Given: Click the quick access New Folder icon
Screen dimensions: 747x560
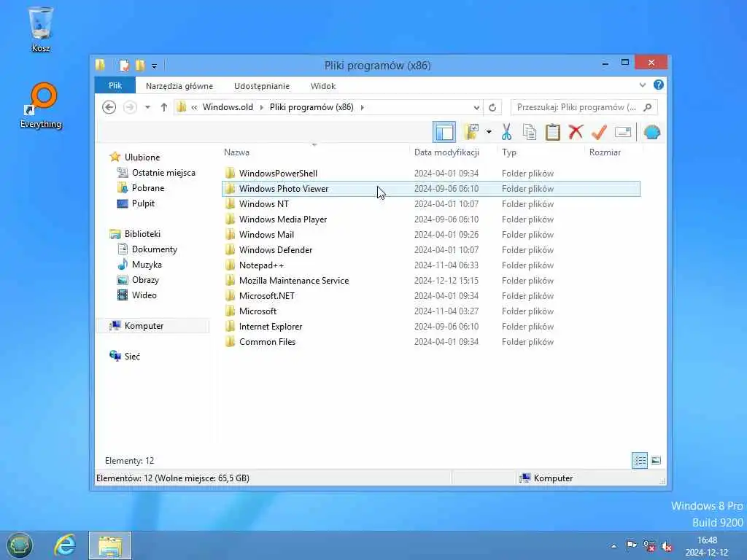Looking at the screenshot, I should coord(140,65).
